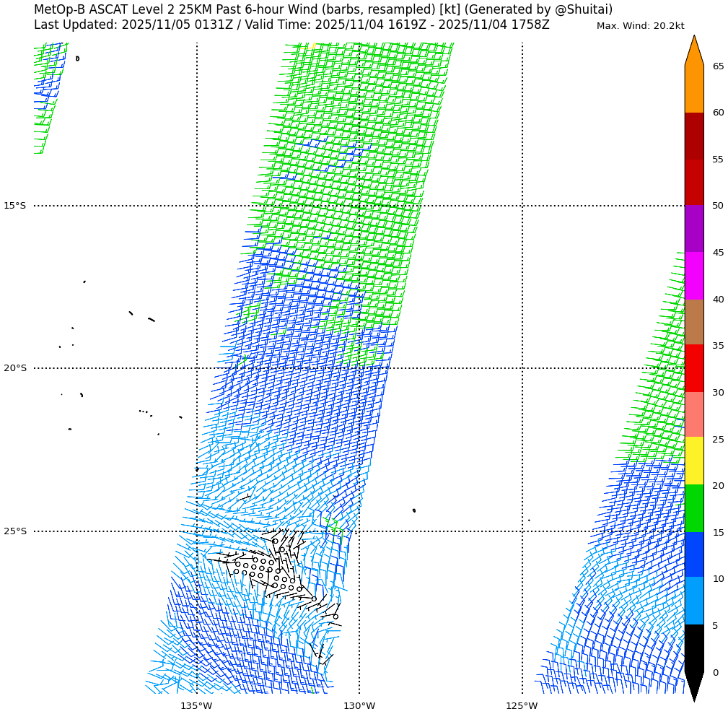The image size is (728, 714).
Task: Select the 25°S latitude label
Action: pyautogui.click(x=14, y=531)
